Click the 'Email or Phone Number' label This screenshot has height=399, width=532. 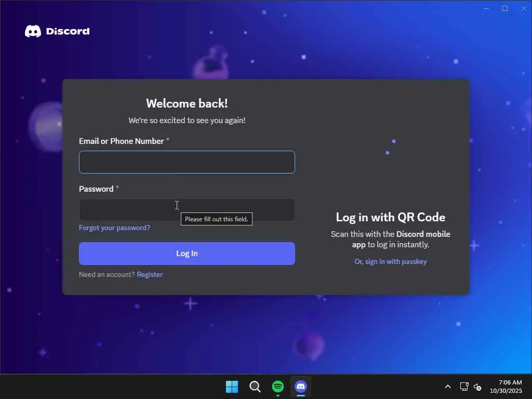[122, 141]
